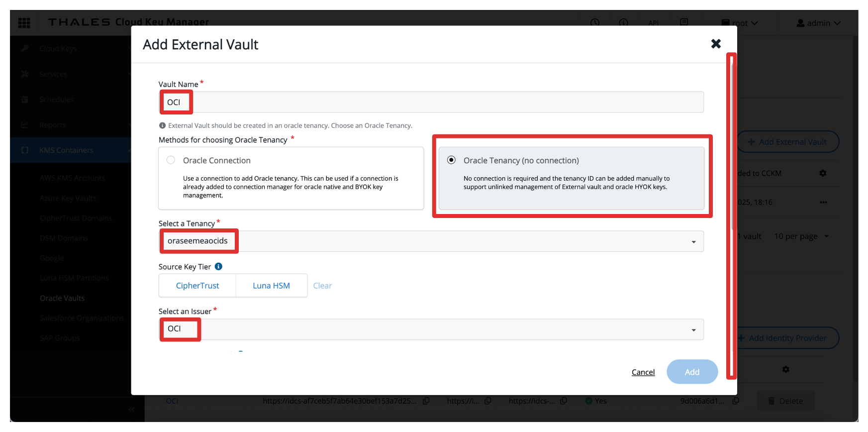Screen dimensions: 868x432
Task: Open the row actions ellipsis menu
Action: pos(823,202)
